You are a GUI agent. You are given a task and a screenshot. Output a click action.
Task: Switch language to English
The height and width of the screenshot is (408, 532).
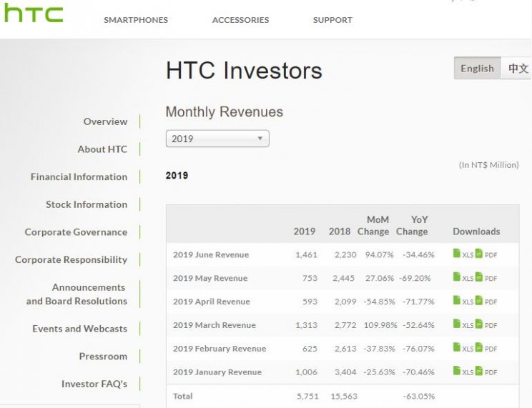477,68
